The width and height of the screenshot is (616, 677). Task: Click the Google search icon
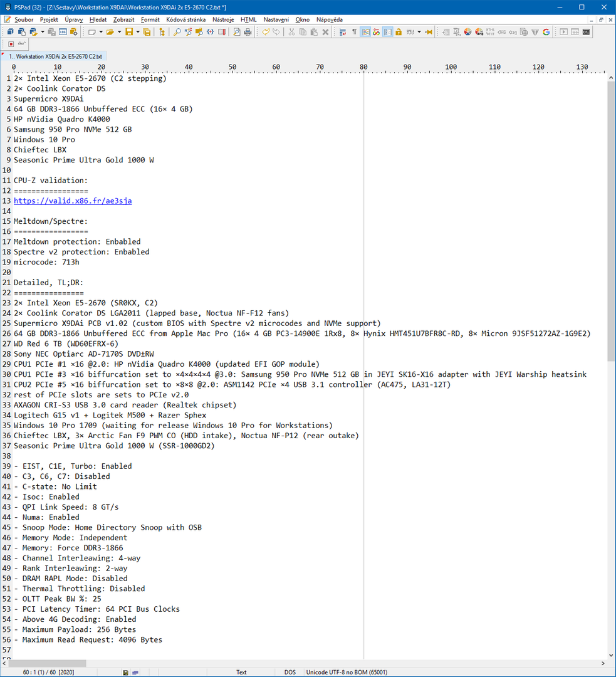(x=546, y=32)
